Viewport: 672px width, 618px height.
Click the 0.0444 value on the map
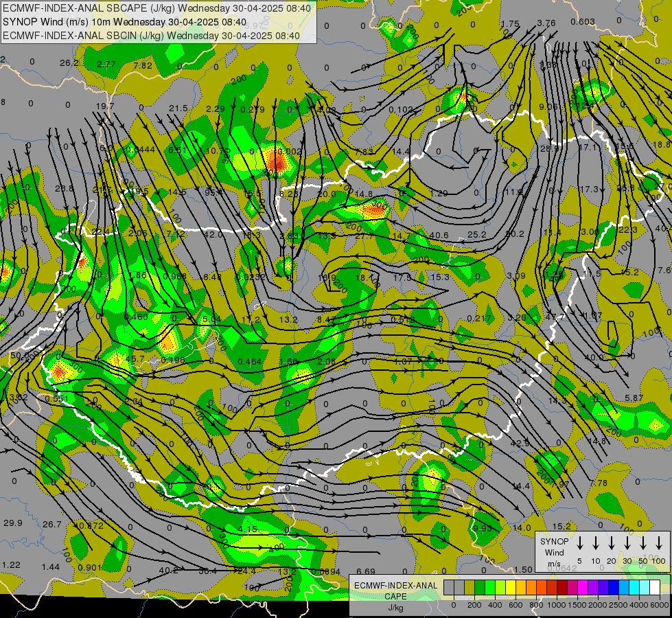[x=141, y=149]
